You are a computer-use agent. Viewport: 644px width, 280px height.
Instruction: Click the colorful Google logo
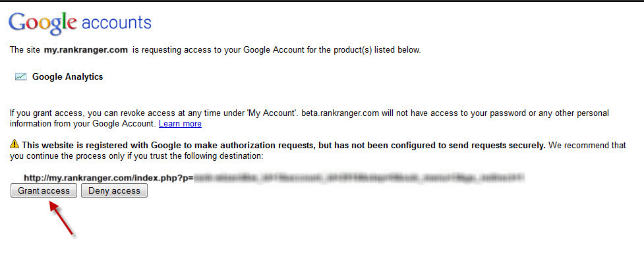click(43, 24)
